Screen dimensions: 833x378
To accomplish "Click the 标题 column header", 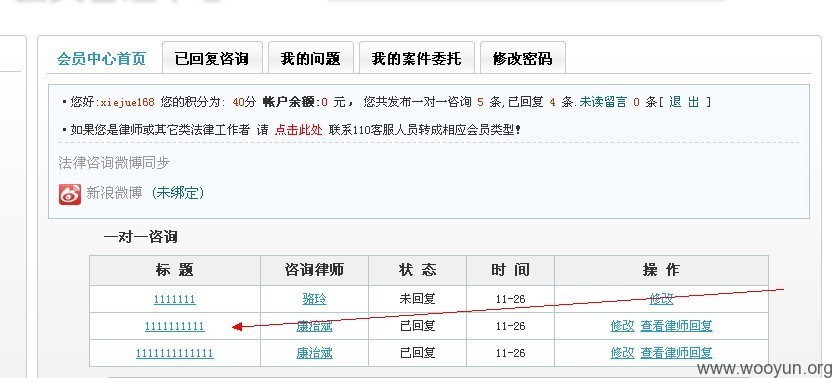I will (x=174, y=270).
